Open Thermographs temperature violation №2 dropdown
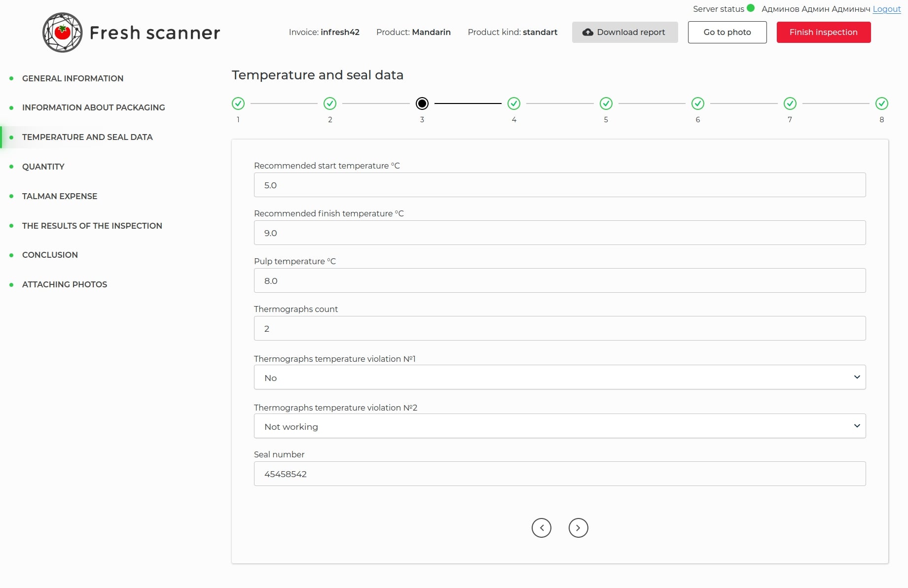 pos(559,426)
